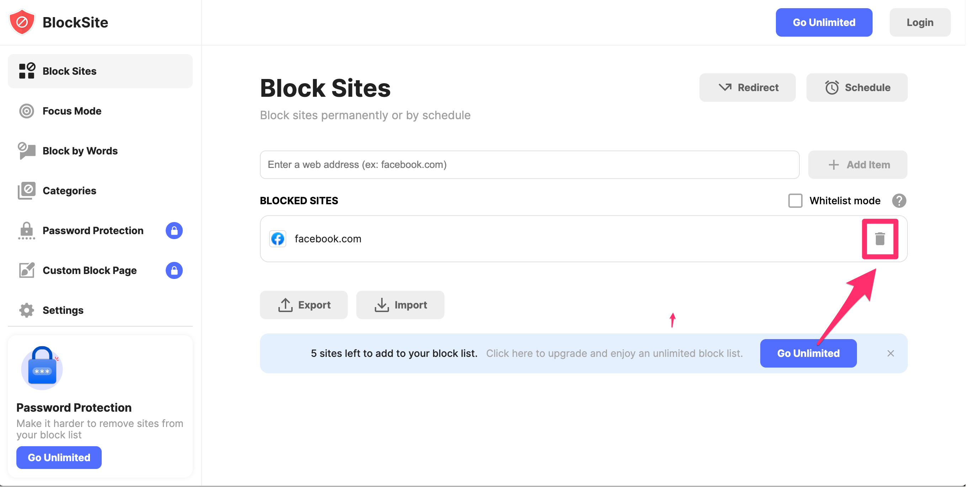The width and height of the screenshot is (980, 501).
Task: Export the blocked sites list
Action: 304,305
